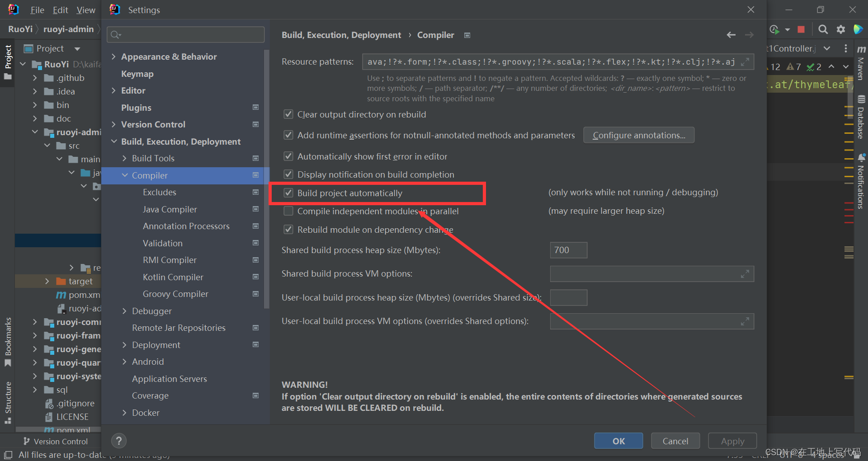The height and width of the screenshot is (461, 868).
Task: Open Version Control tool window button
Action: pyautogui.click(x=56, y=441)
